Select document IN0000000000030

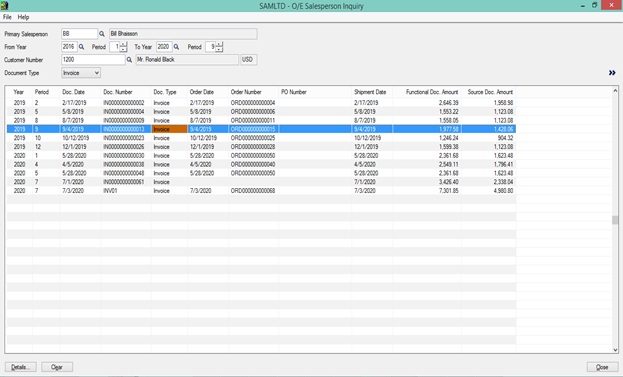[x=124, y=156]
